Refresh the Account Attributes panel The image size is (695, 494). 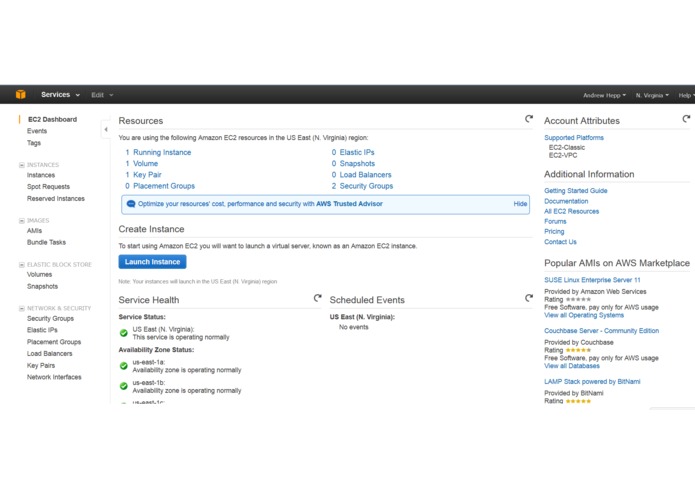pos(686,119)
